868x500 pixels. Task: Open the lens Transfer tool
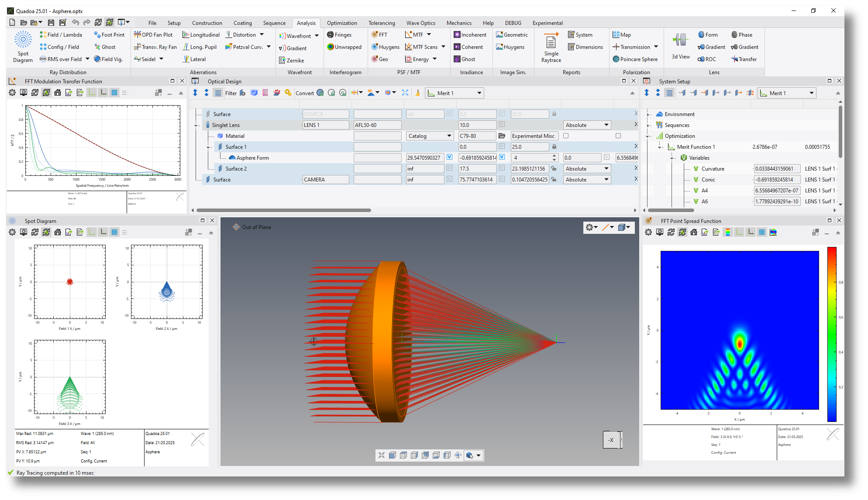744,59
